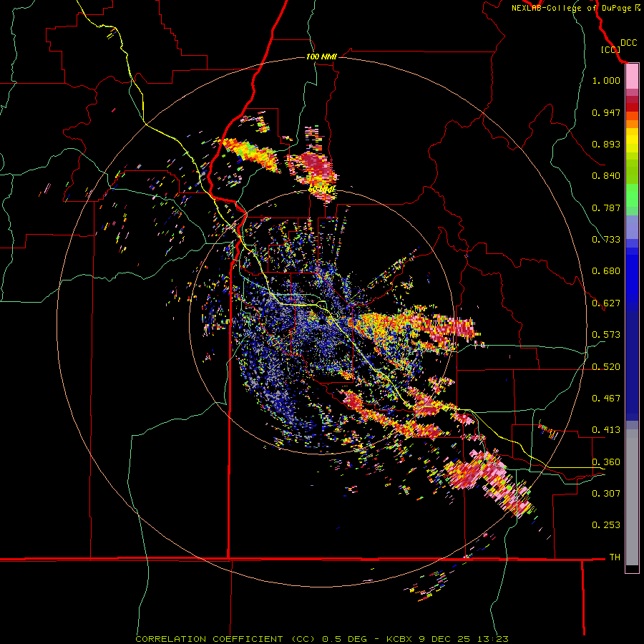This screenshot has width=644, height=644.
Task: Pick the gray segment of the color bar
Action: 632,497
